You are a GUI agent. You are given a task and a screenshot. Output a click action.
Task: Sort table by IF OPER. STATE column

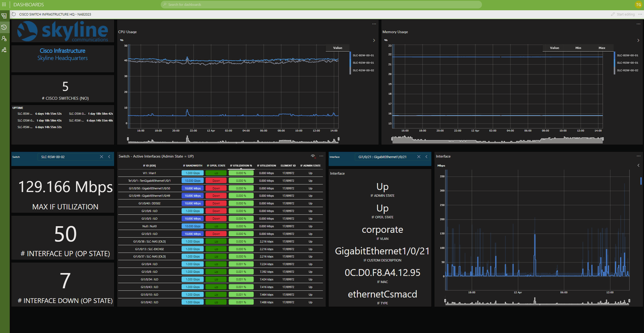tap(216, 166)
